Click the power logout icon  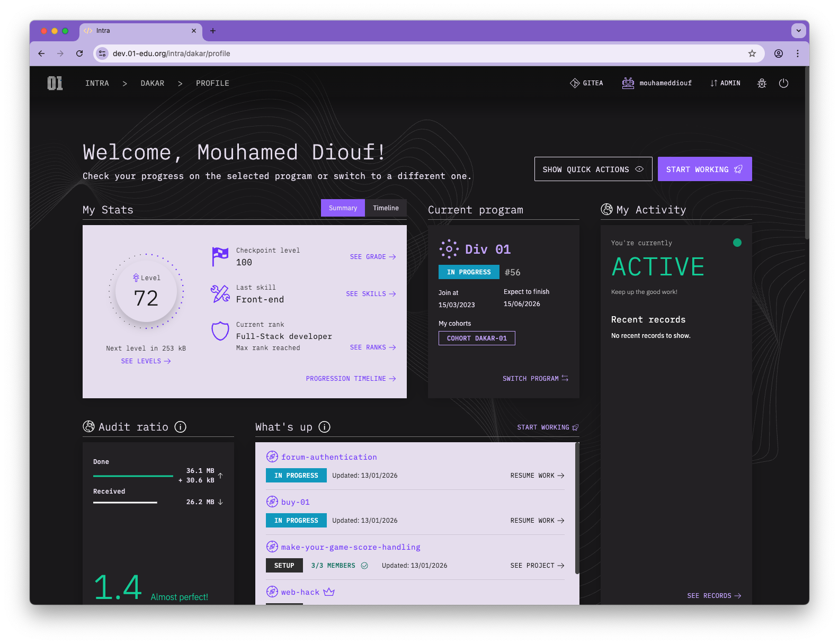[783, 83]
